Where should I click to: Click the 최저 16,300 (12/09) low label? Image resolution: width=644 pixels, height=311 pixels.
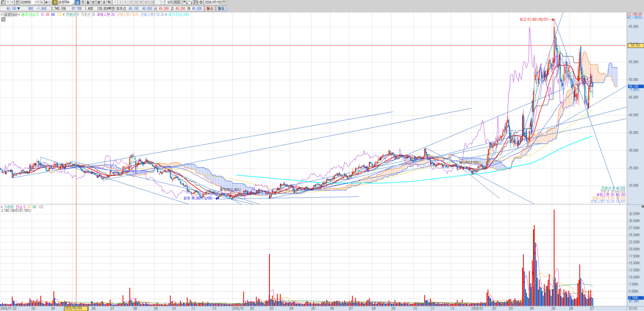pos(198,198)
